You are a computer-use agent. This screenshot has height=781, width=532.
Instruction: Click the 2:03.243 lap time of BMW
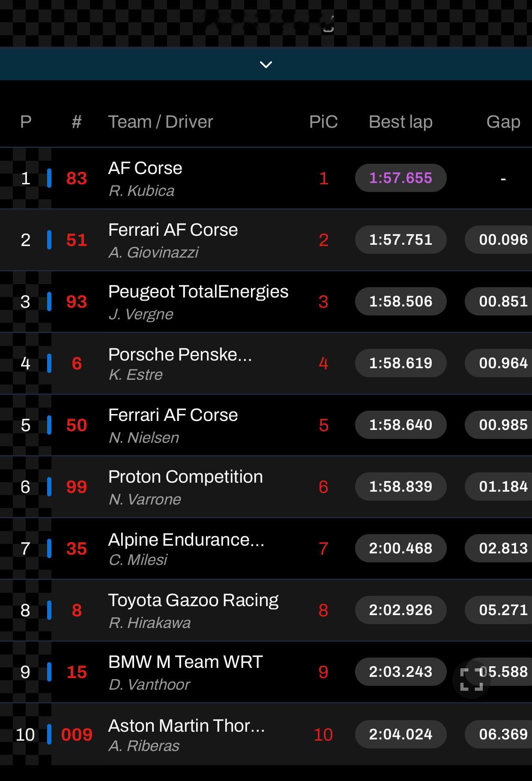pyautogui.click(x=400, y=672)
